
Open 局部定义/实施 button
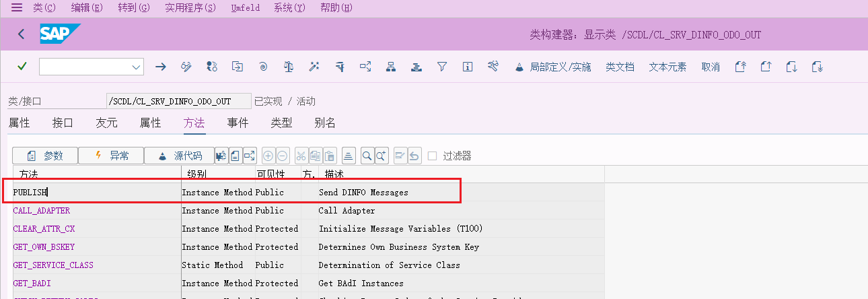coord(552,67)
